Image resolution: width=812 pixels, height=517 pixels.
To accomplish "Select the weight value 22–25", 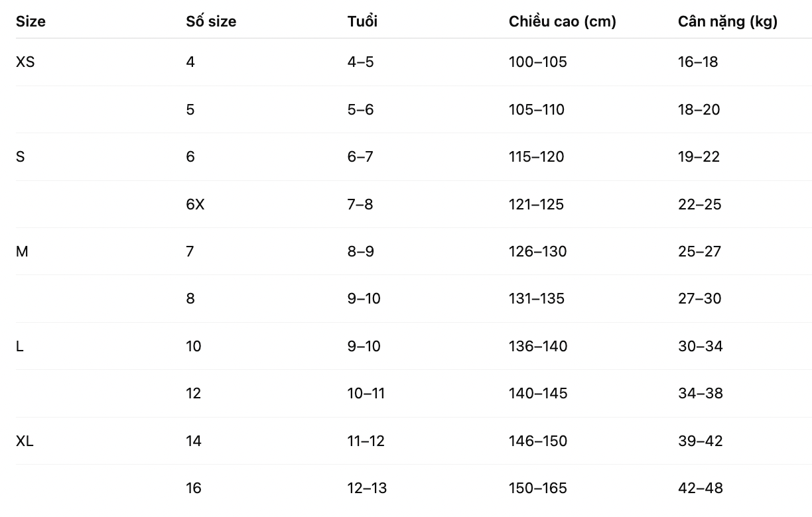I will (699, 205).
